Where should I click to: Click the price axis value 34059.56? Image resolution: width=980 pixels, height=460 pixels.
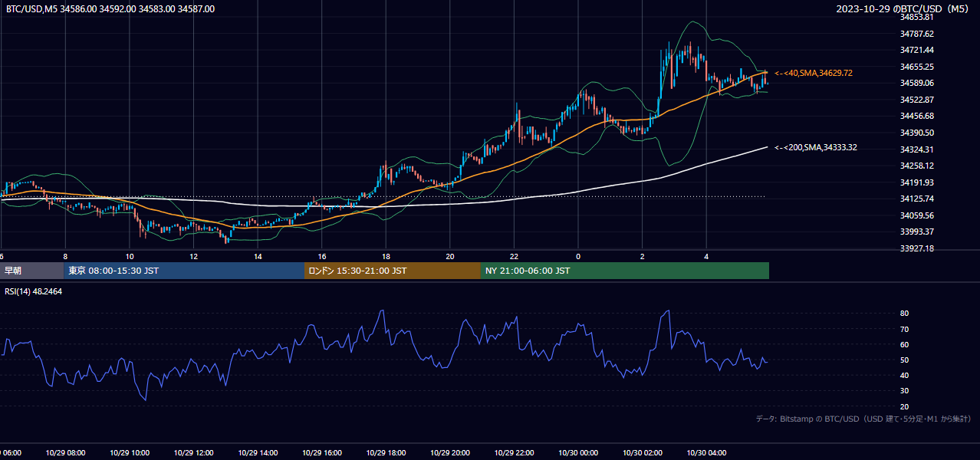coord(916,215)
